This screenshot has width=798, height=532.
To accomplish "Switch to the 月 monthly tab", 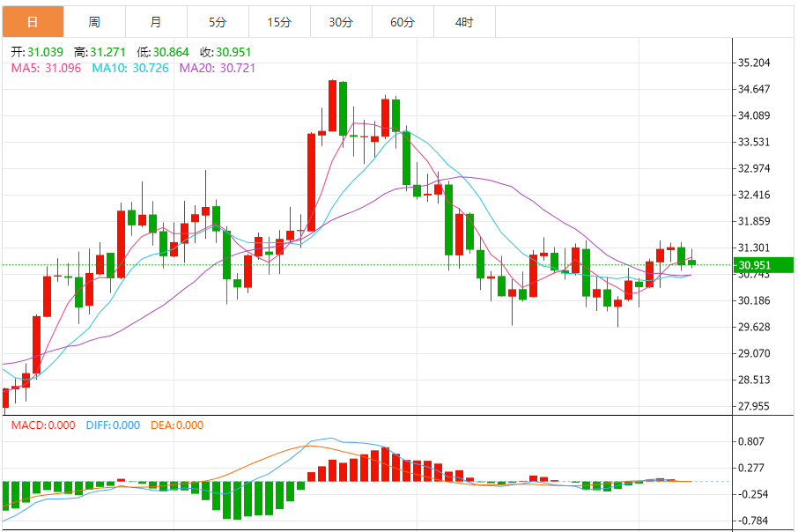I will pos(156,22).
